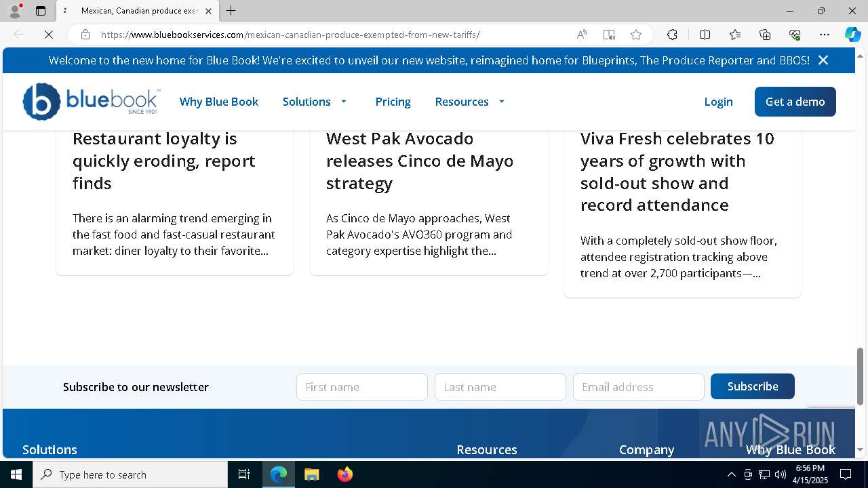
Task: Click scrollbar down arrow
Action: coord(861,450)
